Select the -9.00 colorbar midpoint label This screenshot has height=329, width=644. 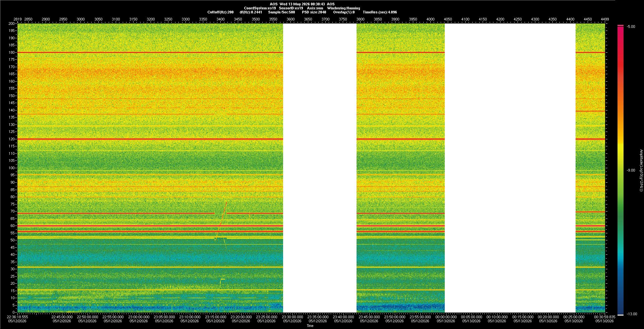(x=631, y=170)
